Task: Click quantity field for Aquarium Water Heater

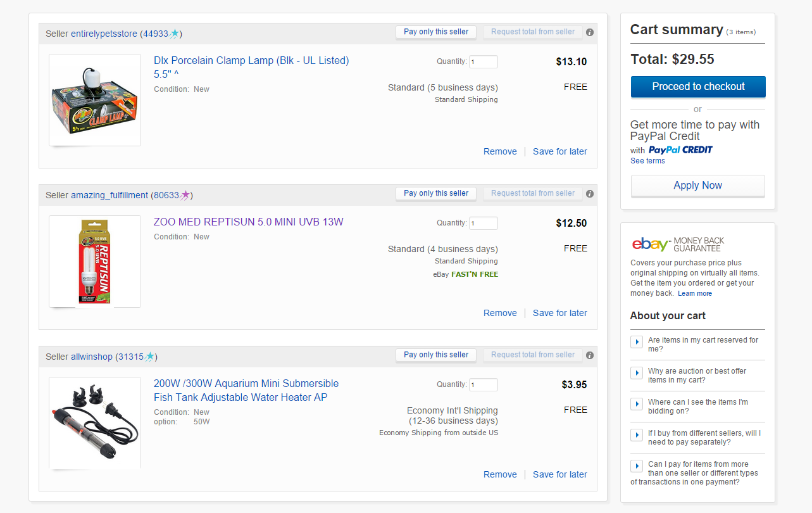Action: [484, 384]
